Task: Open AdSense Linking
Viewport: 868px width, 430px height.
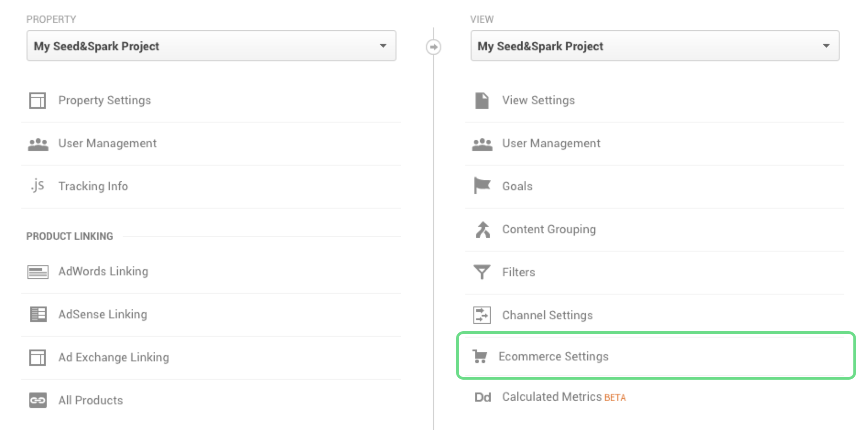Action: tap(103, 315)
